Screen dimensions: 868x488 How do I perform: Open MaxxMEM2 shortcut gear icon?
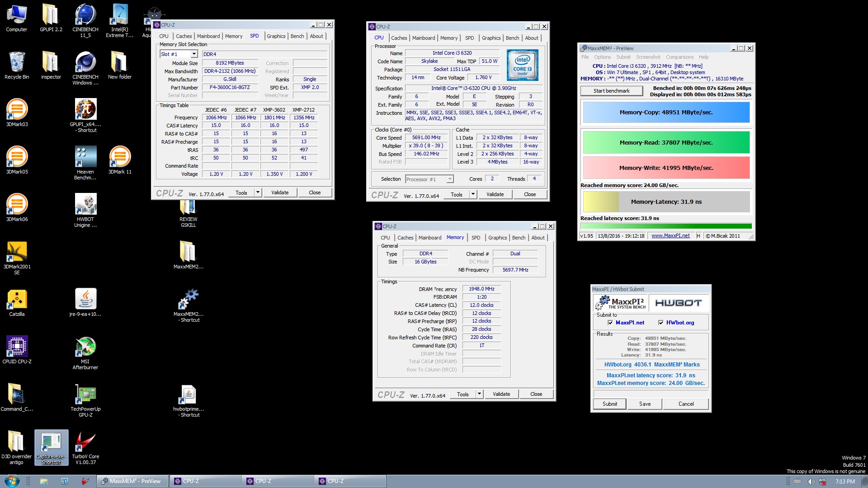pos(189,305)
